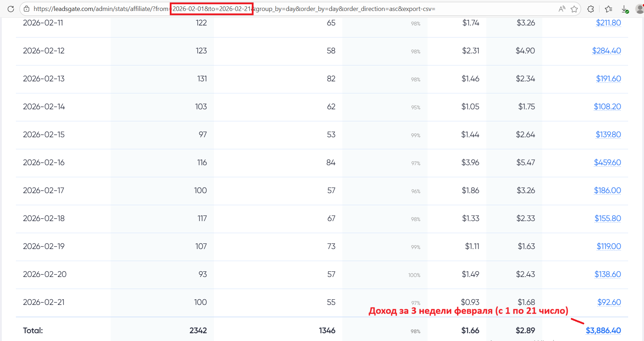The height and width of the screenshot is (341, 644).
Task: Show the Downloads panel
Action: 625,9
